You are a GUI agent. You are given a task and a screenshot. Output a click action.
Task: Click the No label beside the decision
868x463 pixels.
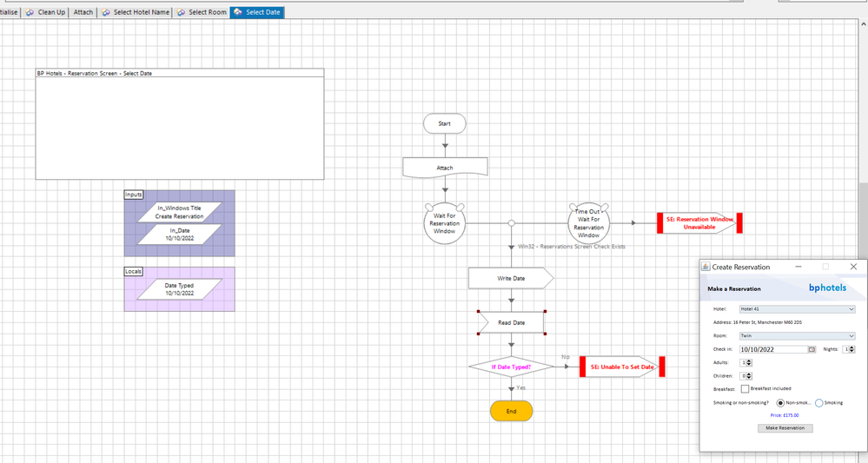(x=565, y=357)
